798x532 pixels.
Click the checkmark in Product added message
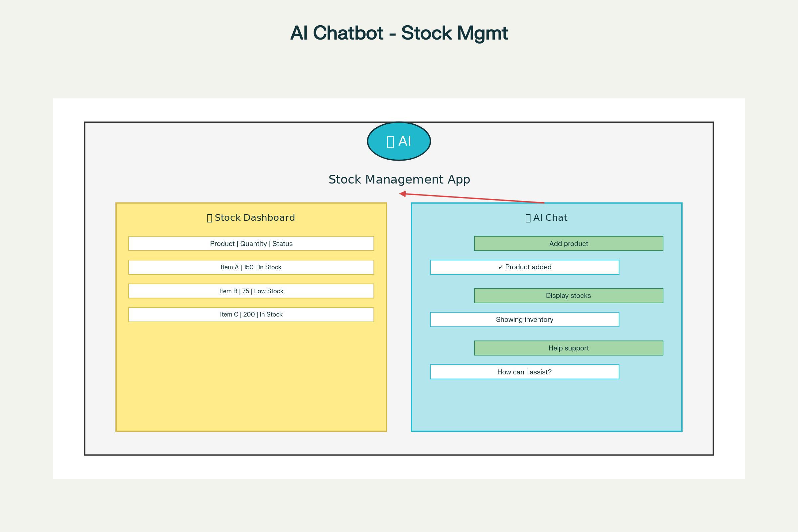tap(500, 267)
